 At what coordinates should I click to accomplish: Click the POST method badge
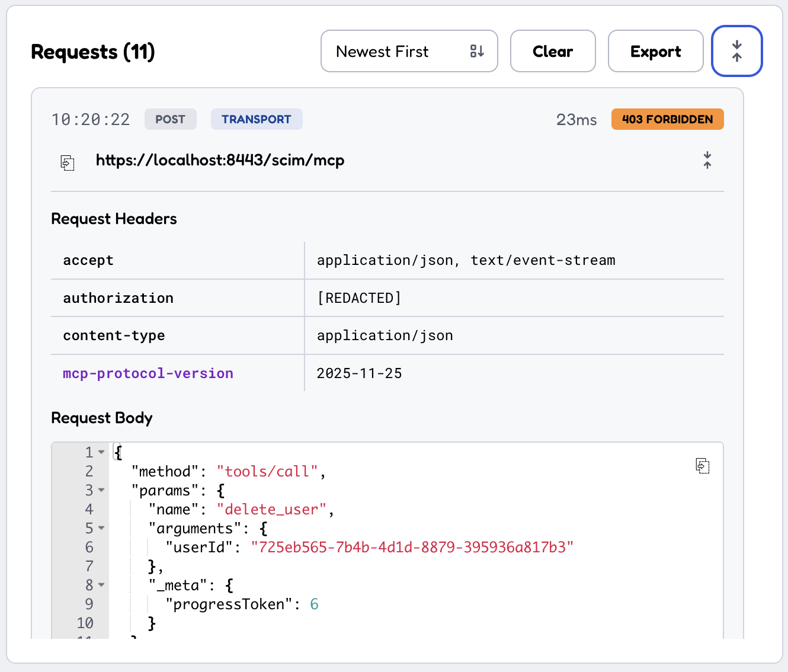171,119
